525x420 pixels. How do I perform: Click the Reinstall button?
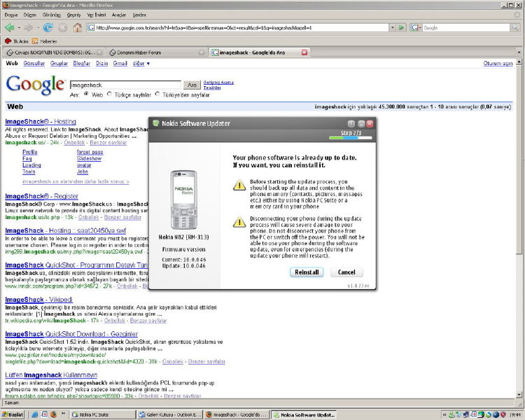coord(307,272)
